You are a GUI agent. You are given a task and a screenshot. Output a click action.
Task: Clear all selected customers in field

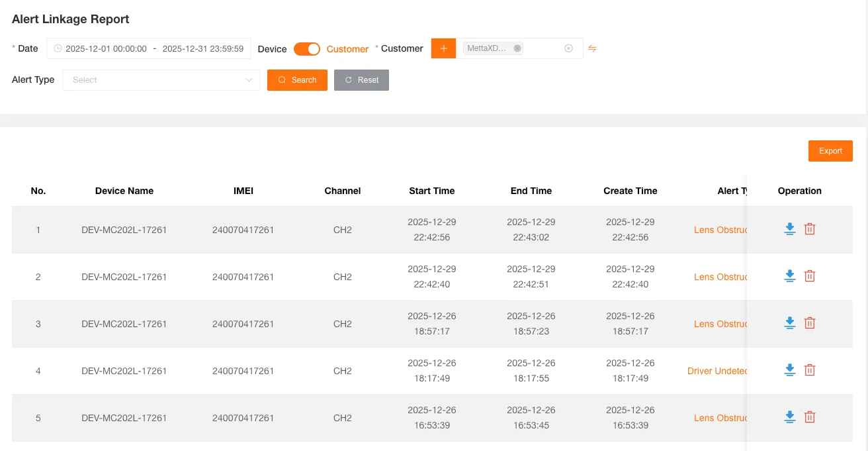[x=568, y=48]
